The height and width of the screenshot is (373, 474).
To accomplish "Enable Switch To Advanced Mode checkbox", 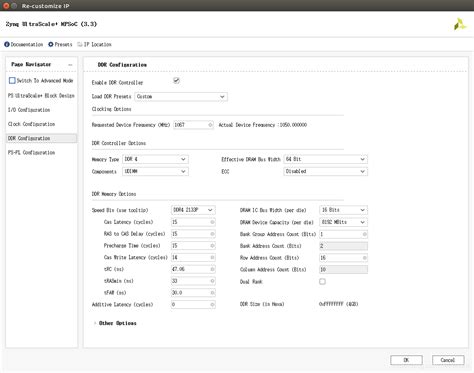I will tap(12, 81).
